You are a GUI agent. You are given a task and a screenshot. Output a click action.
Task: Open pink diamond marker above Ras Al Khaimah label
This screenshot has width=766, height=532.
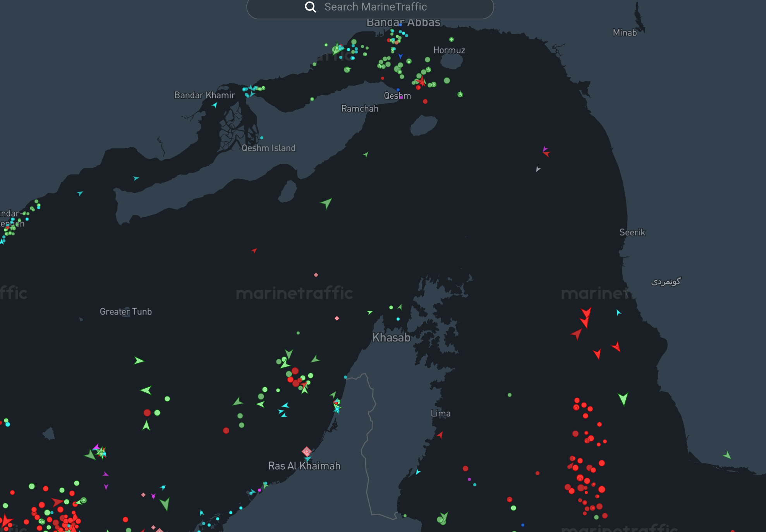click(307, 451)
